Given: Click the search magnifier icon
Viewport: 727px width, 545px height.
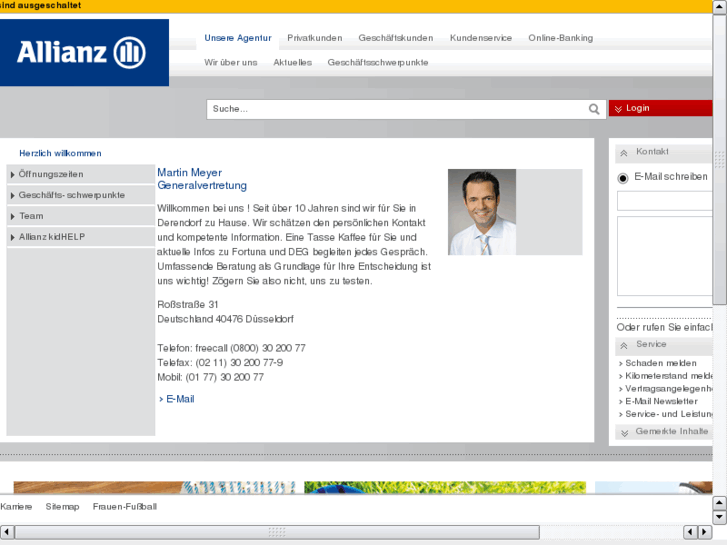Looking at the screenshot, I should tap(594, 109).
